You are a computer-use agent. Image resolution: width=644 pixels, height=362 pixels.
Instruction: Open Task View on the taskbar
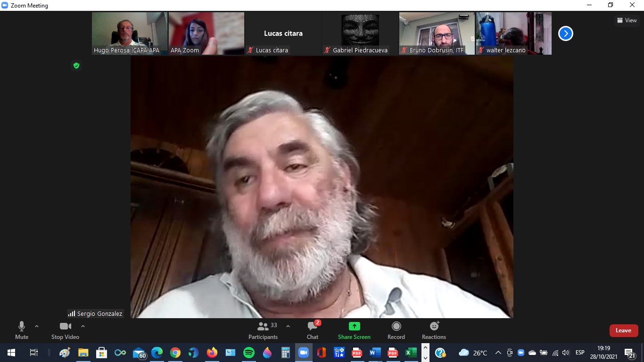[33, 352]
